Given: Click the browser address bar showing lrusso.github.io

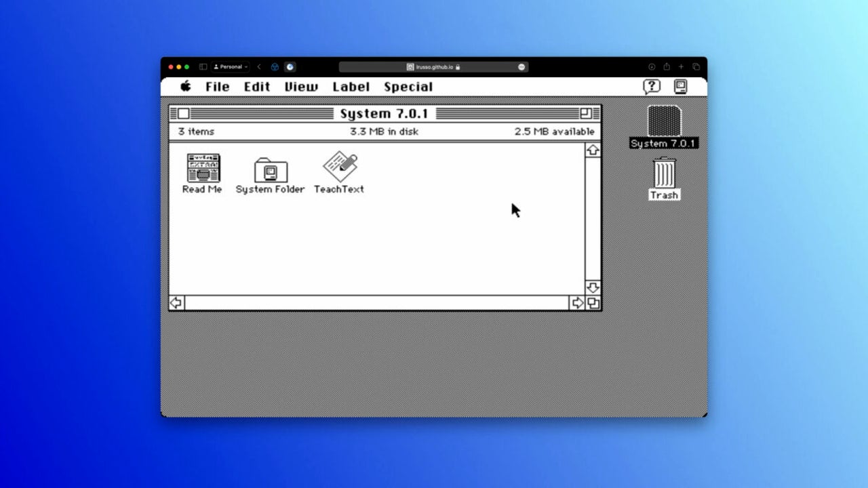Looking at the screenshot, I should pyautogui.click(x=433, y=66).
